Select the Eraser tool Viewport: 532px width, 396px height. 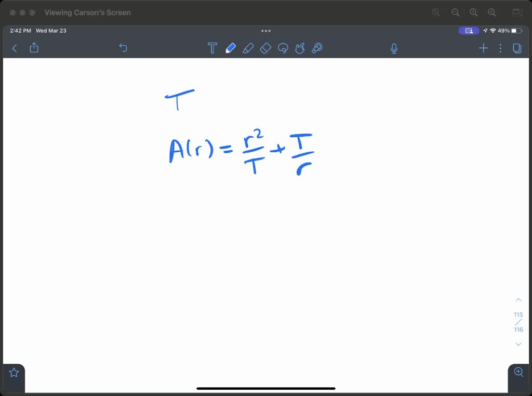point(265,48)
